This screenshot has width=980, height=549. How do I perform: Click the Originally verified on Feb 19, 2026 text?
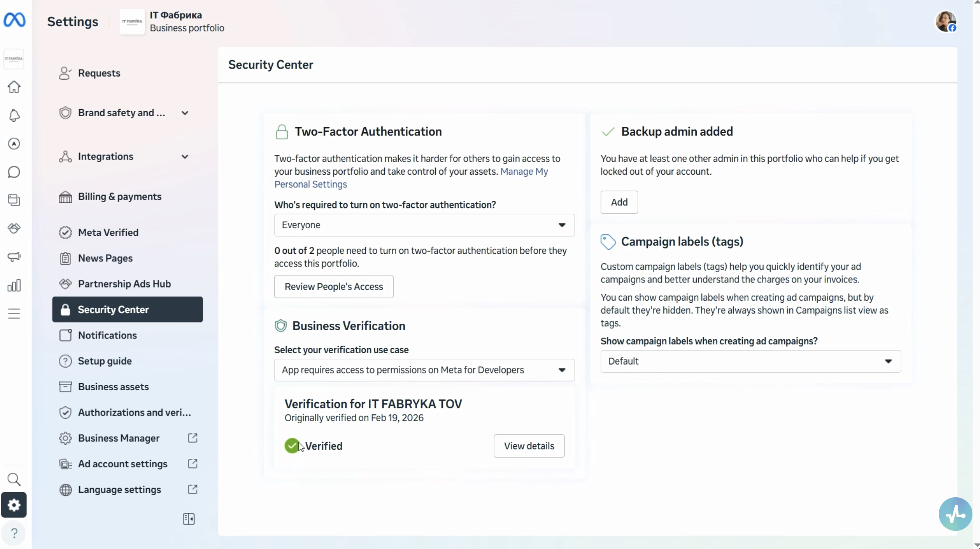[x=354, y=418]
